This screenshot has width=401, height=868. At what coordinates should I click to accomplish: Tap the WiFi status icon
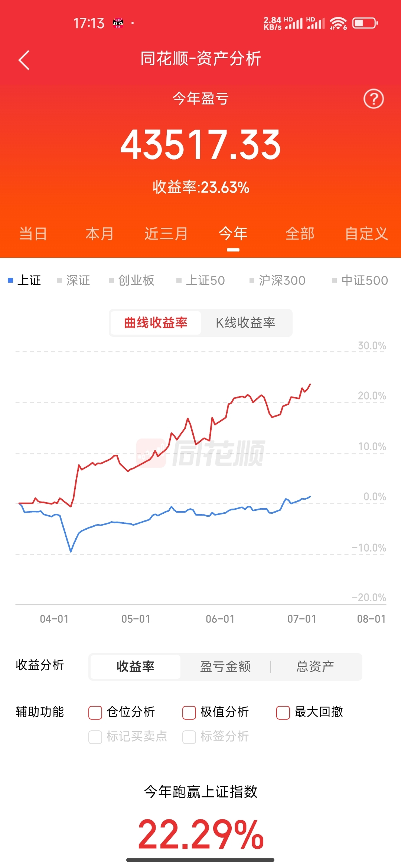tap(338, 23)
